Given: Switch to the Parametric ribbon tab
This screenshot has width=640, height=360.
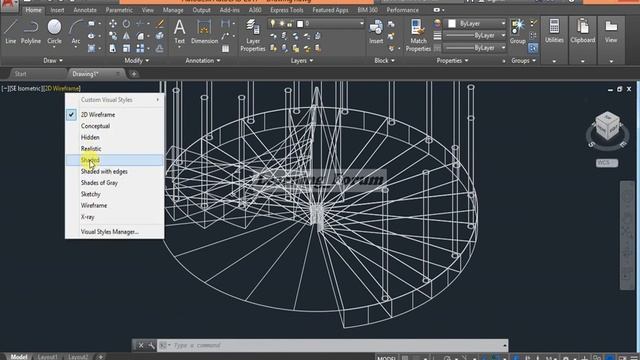Looking at the screenshot, I should pos(119,10).
